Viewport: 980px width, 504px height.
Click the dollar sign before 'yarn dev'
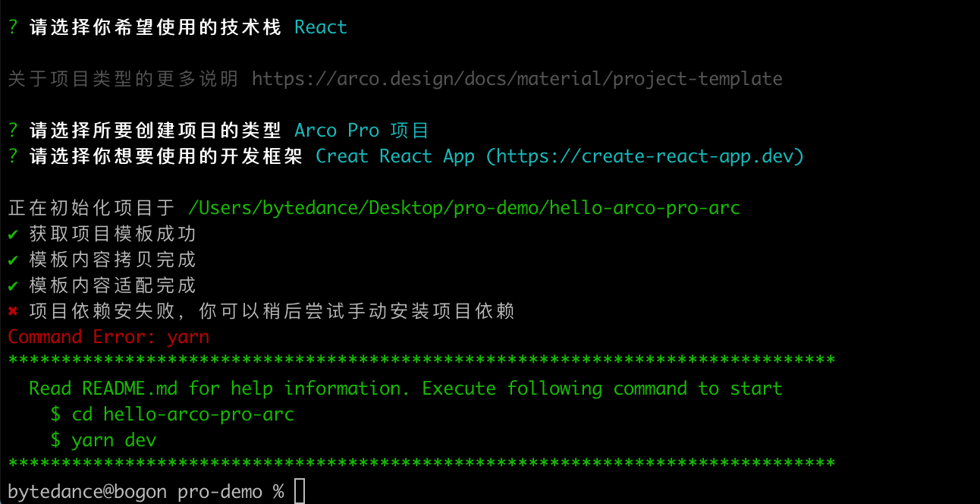[x=55, y=440]
